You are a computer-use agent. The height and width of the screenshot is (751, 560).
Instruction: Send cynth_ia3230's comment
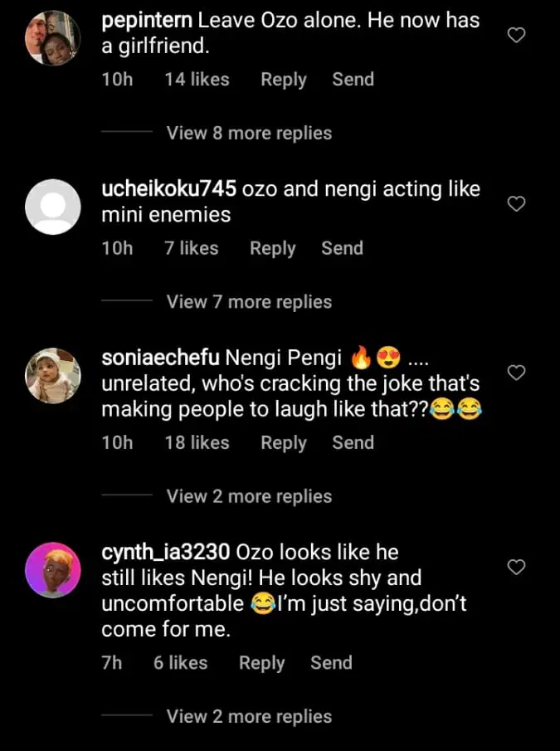[331, 662]
